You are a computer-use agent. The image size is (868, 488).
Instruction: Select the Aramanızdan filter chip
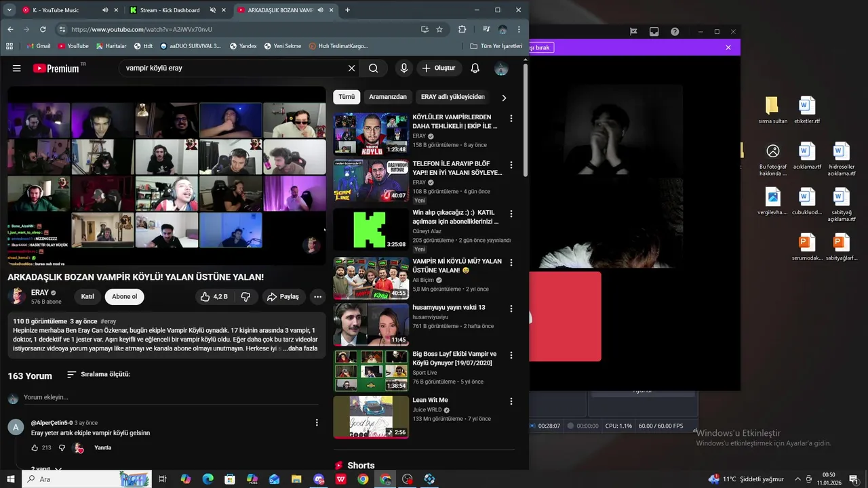coord(388,97)
